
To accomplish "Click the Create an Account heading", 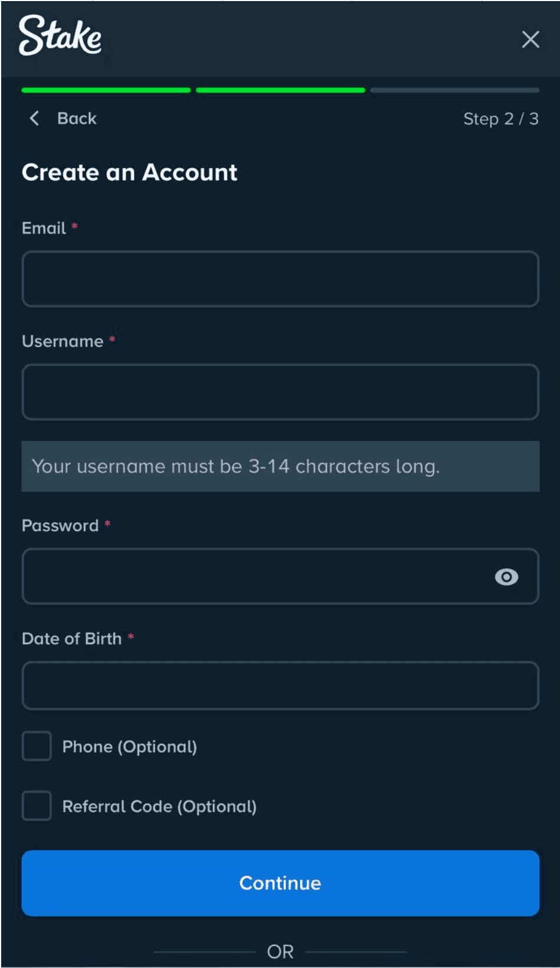I will click(x=130, y=173).
